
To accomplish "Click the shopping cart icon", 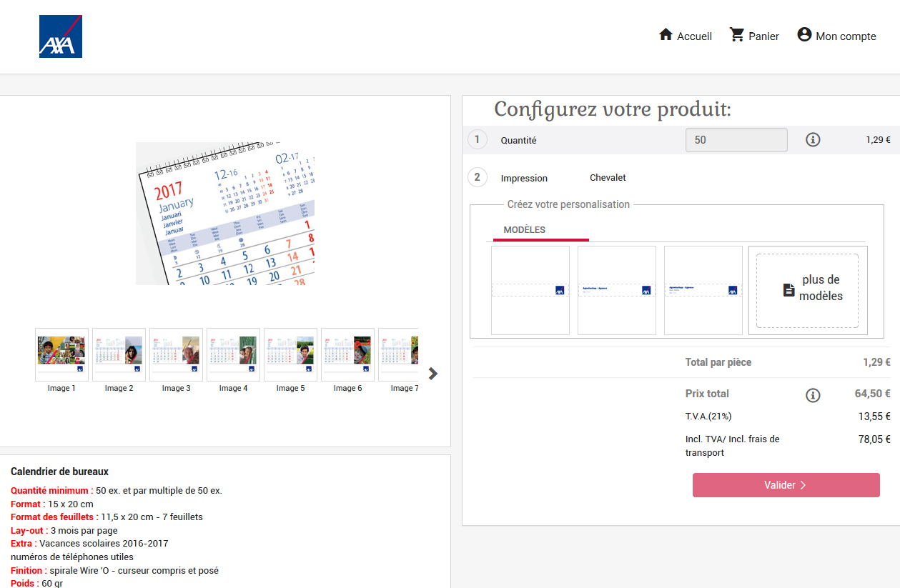I will pos(737,34).
